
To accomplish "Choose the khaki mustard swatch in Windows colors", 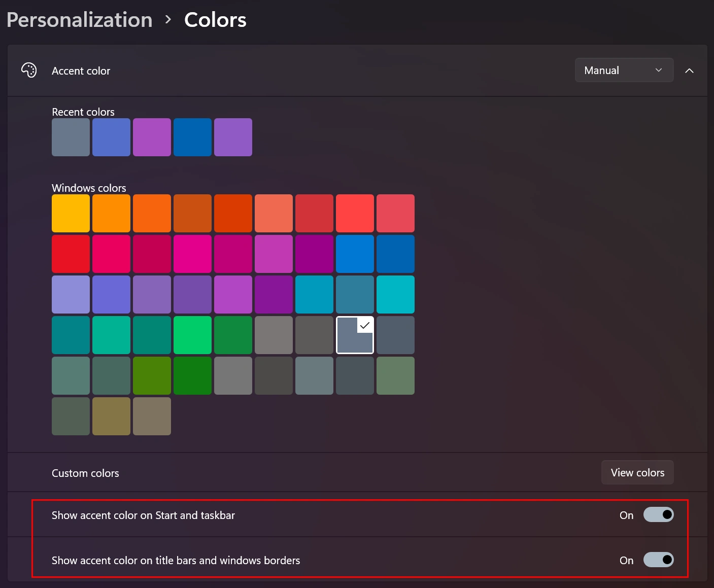I will pyautogui.click(x=112, y=417).
